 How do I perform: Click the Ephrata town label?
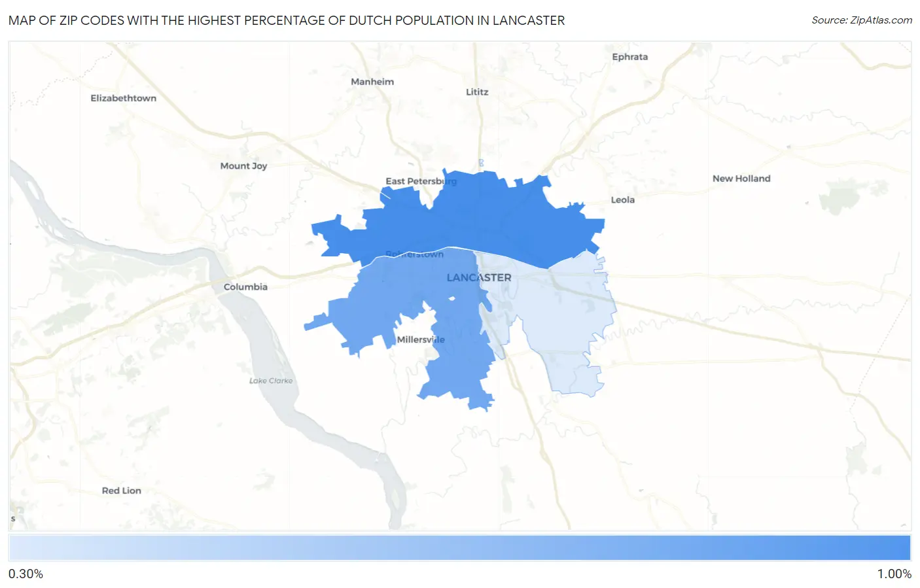pos(630,57)
